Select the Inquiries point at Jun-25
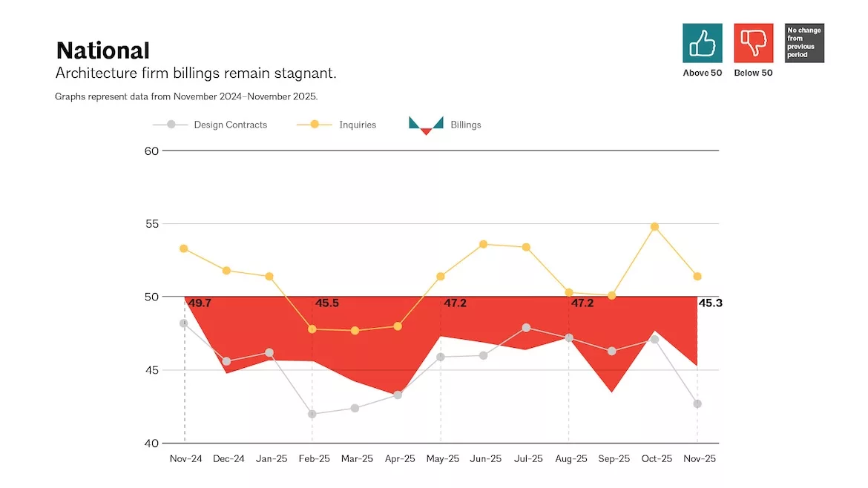The image size is (868, 488). click(483, 245)
